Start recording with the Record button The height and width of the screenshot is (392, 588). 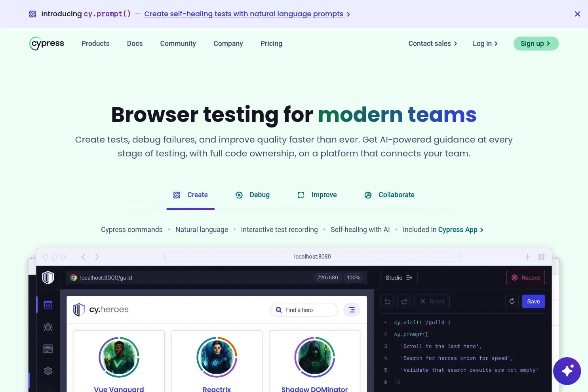(x=525, y=278)
